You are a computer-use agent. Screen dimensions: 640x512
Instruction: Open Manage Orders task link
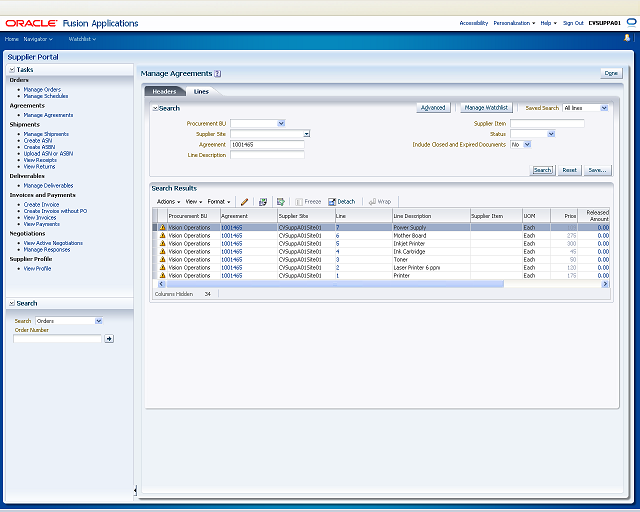pyautogui.click(x=42, y=89)
